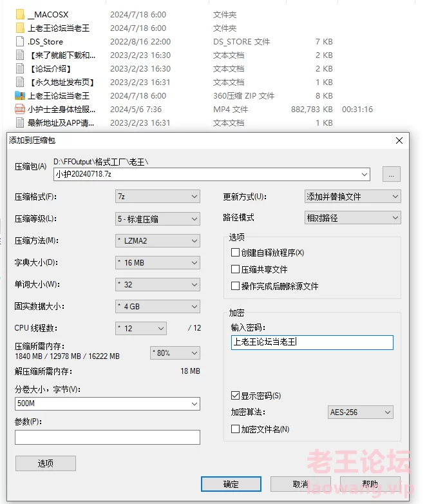
Task: Open the 压缩等级 dropdown
Action: [157, 219]
